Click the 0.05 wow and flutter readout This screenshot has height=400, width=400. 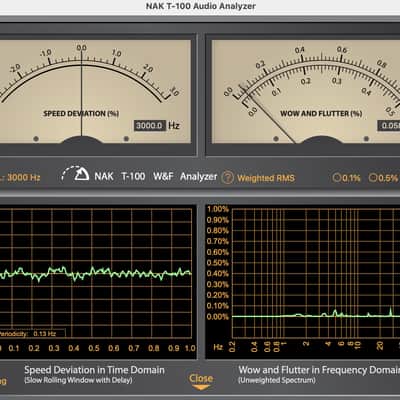pyautogui.click(x=389, y=126)
